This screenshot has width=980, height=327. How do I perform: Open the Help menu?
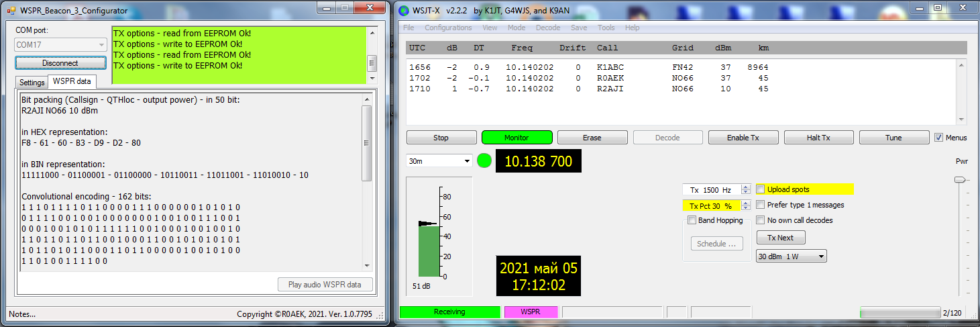pos(632,28)
